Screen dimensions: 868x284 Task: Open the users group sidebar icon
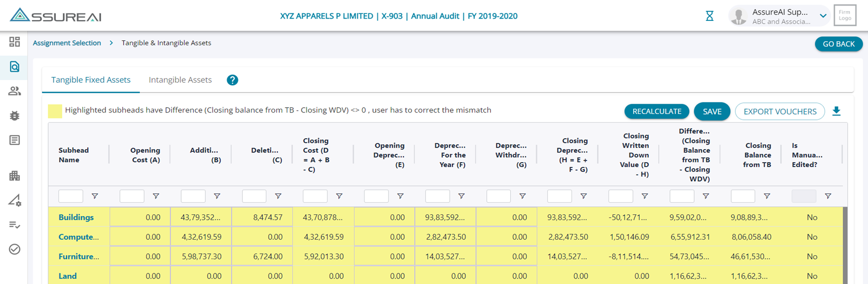15,91
